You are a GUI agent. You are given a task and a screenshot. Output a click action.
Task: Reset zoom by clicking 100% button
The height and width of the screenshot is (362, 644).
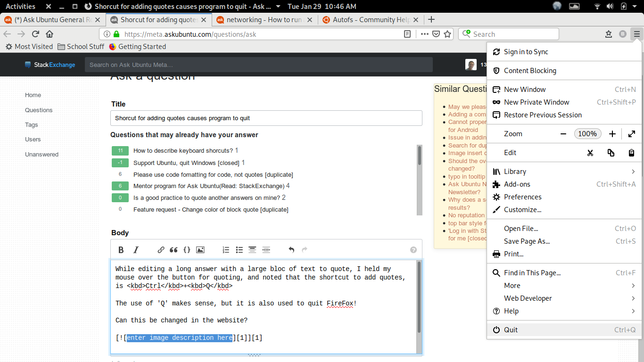[587, 134]
